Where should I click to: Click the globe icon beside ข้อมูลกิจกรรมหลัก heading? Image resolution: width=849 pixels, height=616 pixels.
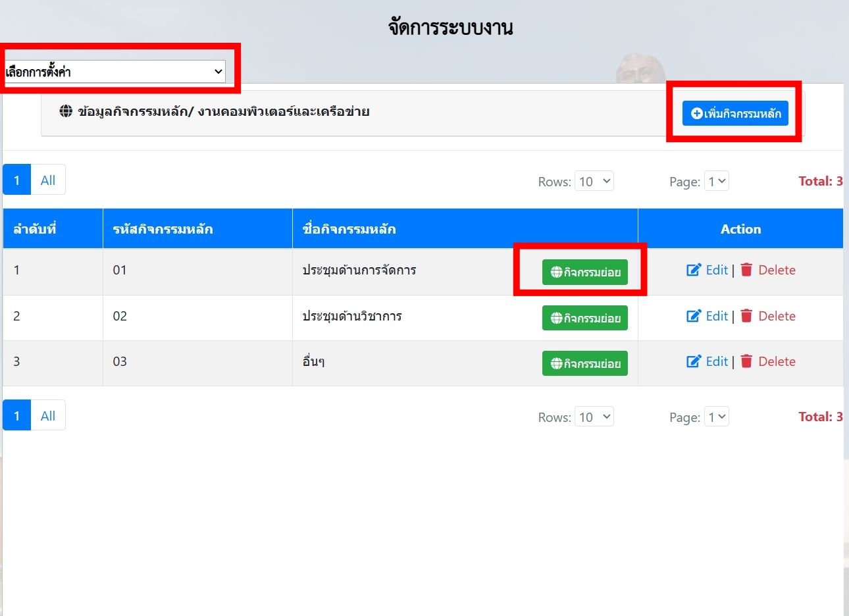[x=66, y=111]
